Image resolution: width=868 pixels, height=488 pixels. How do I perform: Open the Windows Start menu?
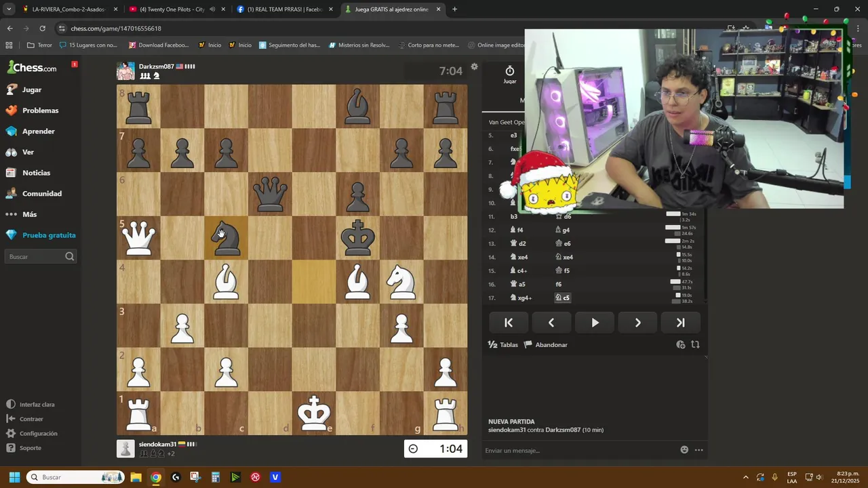(x=14, y=477)
